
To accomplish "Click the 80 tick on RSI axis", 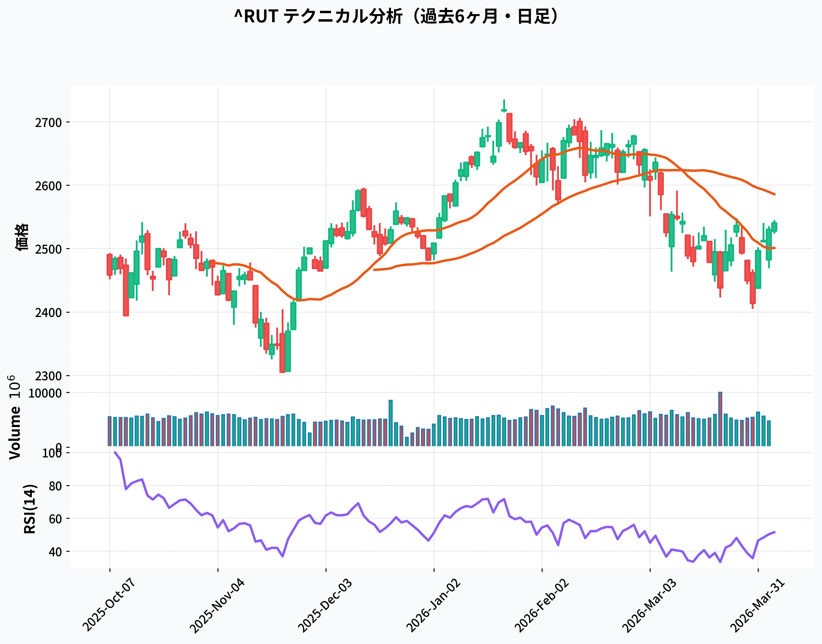I will 55,486.
